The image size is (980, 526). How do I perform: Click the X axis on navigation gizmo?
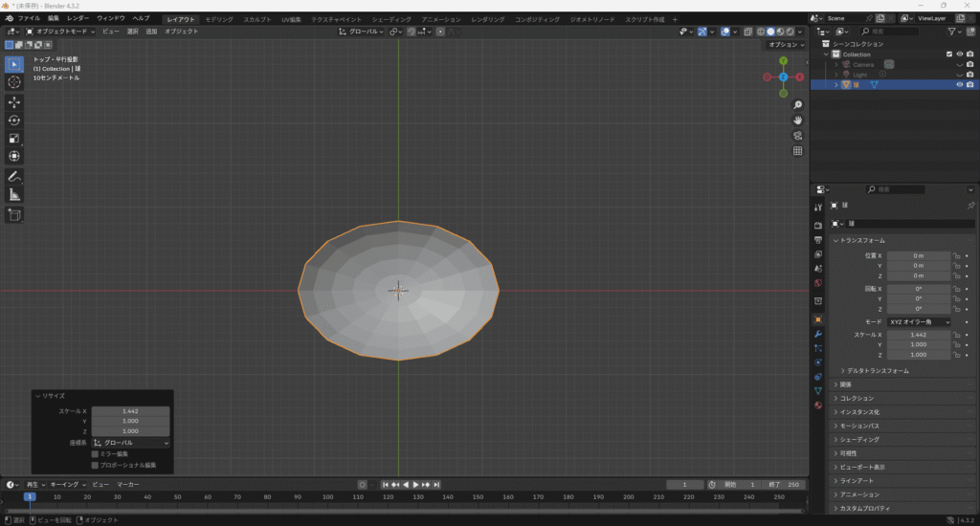(799, 77)
